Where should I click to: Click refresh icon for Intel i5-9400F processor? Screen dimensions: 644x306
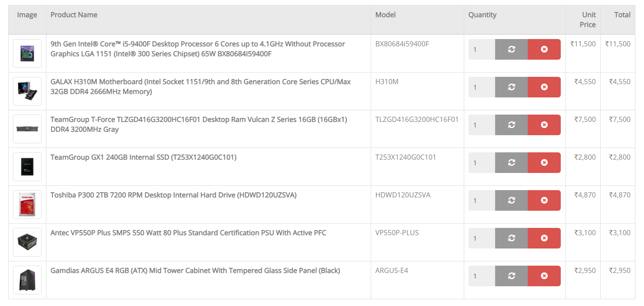[x=511, y=49]
